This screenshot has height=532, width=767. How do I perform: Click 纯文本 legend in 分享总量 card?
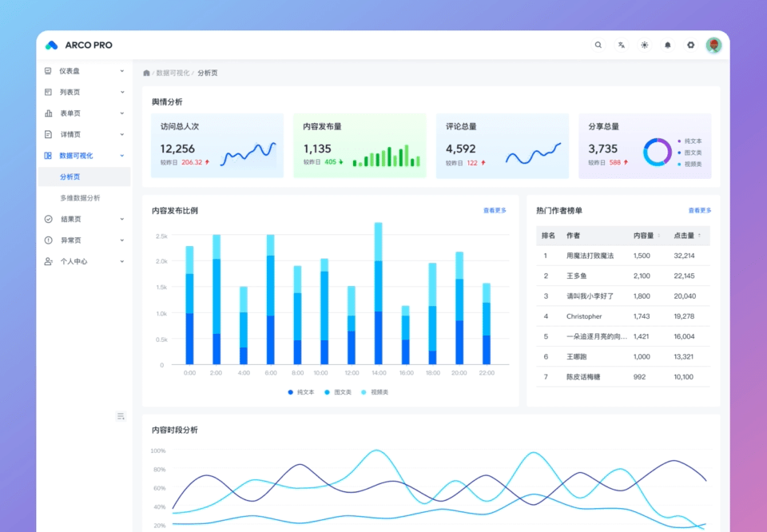pos(690,141)
